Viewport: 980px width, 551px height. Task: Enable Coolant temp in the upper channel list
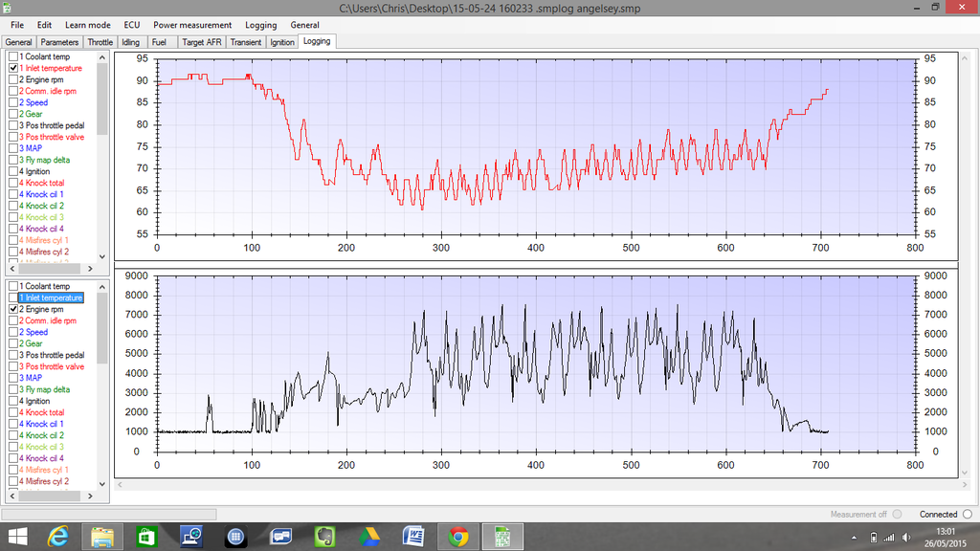(x=13, y=57)
